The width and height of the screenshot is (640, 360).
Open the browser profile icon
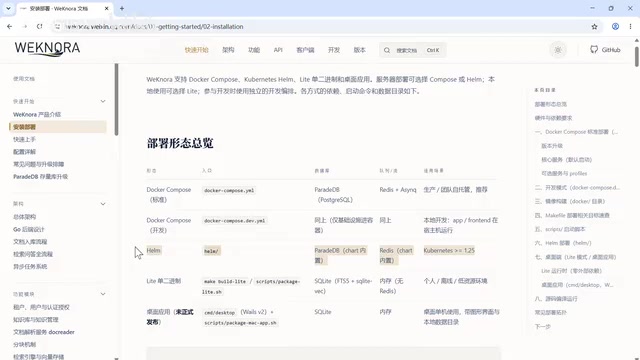(615, 27)
